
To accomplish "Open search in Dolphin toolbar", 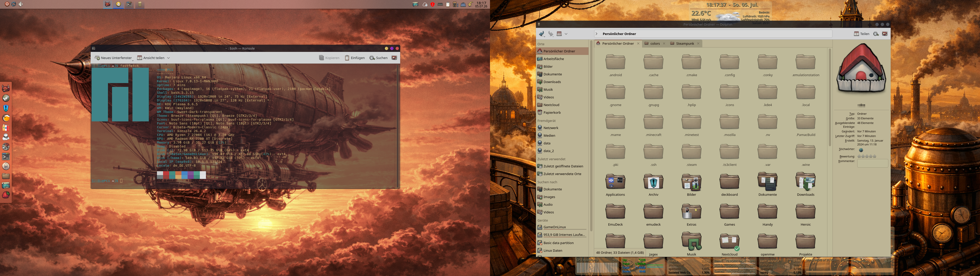I will coord(876,34).
